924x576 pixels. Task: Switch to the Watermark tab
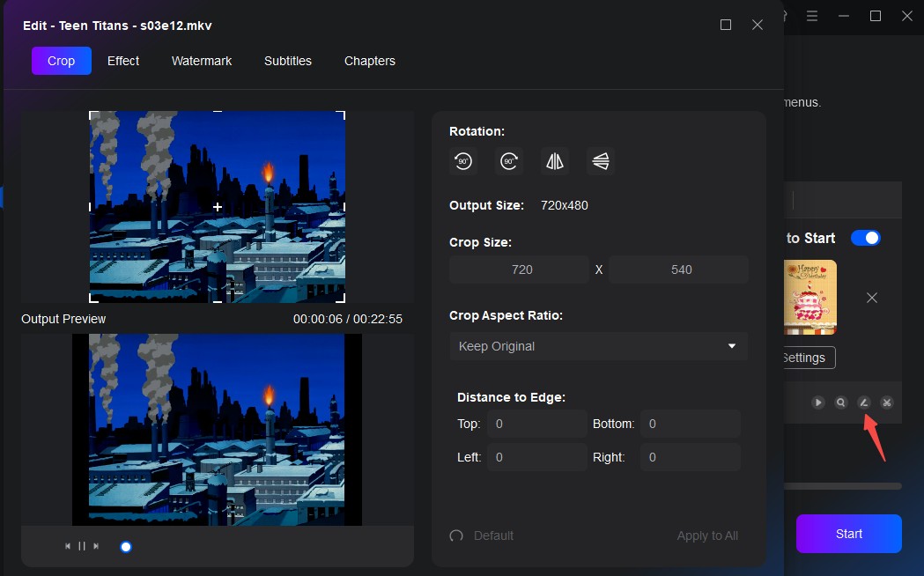point(201,61)
